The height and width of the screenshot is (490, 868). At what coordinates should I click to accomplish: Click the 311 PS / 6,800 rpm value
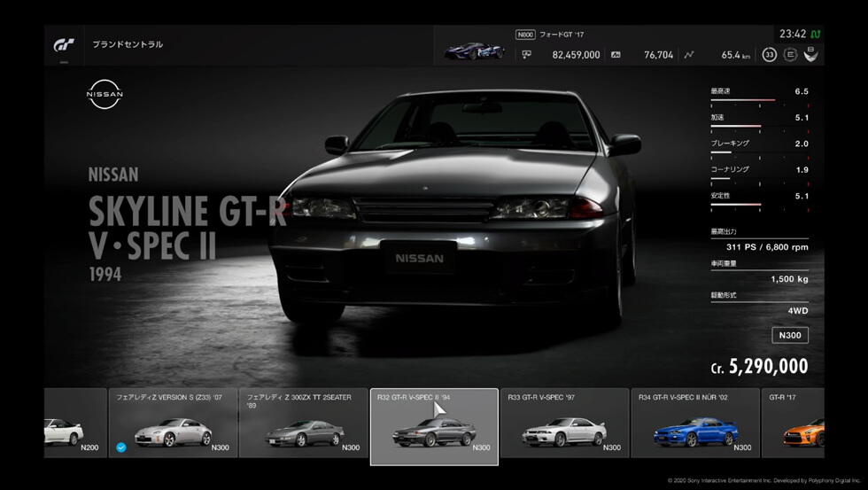coord(767,247)
